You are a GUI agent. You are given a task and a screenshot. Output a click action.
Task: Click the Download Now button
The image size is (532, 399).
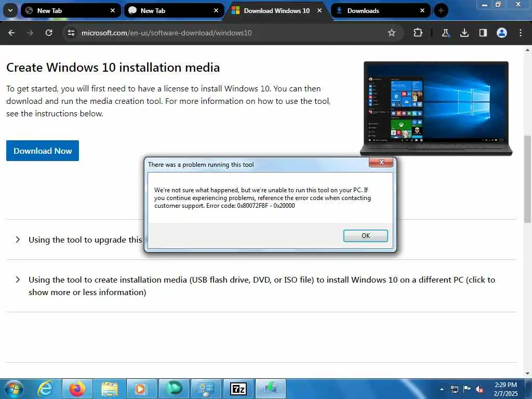coord(43,151)
